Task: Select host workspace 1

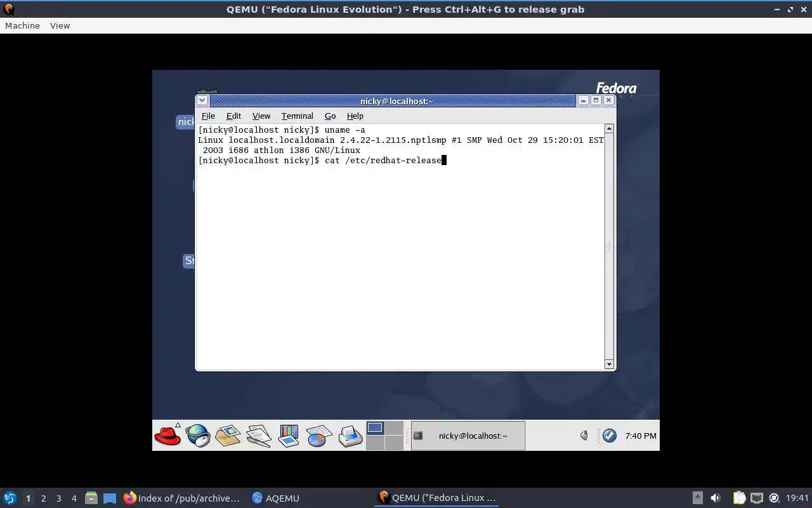Action: 28,498
